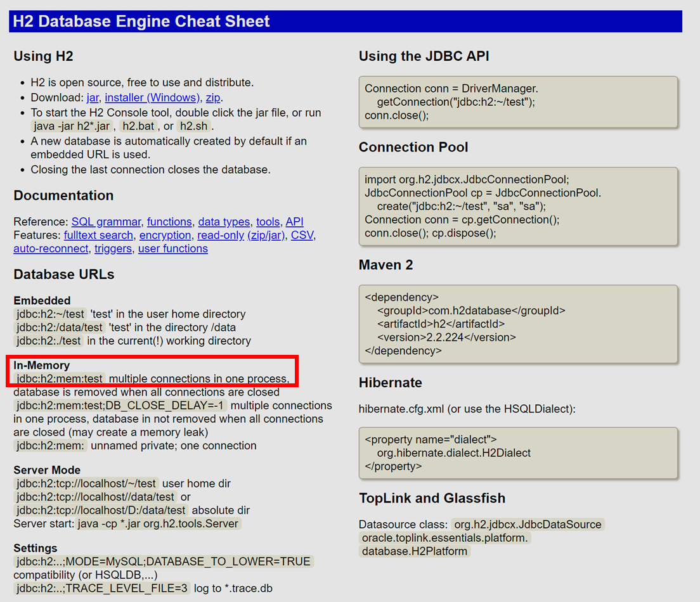Viewport: 700px width, 602px height.
Task: Click the 'jdbc:h2:~/test' embedded URL
Action: click(x=51, y=314)
